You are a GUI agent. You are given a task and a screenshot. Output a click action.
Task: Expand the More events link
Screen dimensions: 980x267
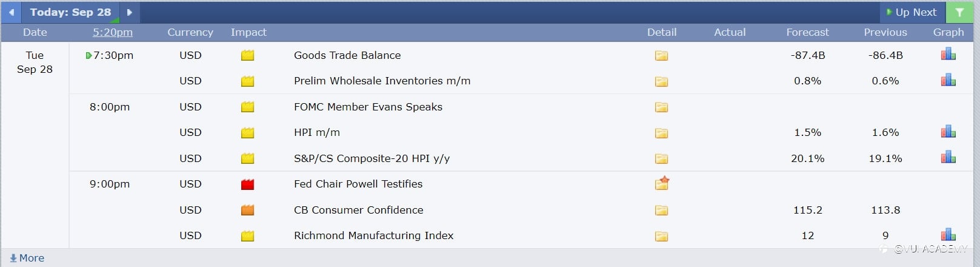(x=27, y=258)
